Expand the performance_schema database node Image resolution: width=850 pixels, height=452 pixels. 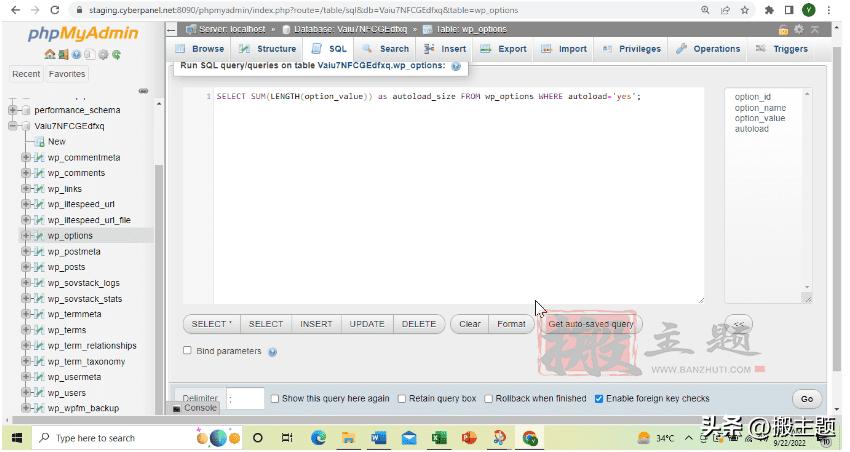[14, 110]
